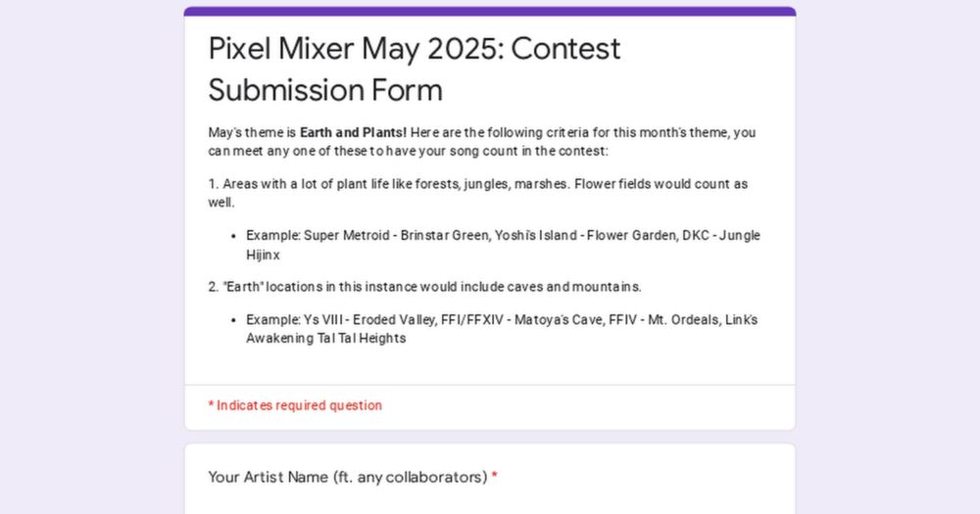Click the 'Areas with a lot of plant life' criterion
The image size is (980, 514).
click(477, 193)
